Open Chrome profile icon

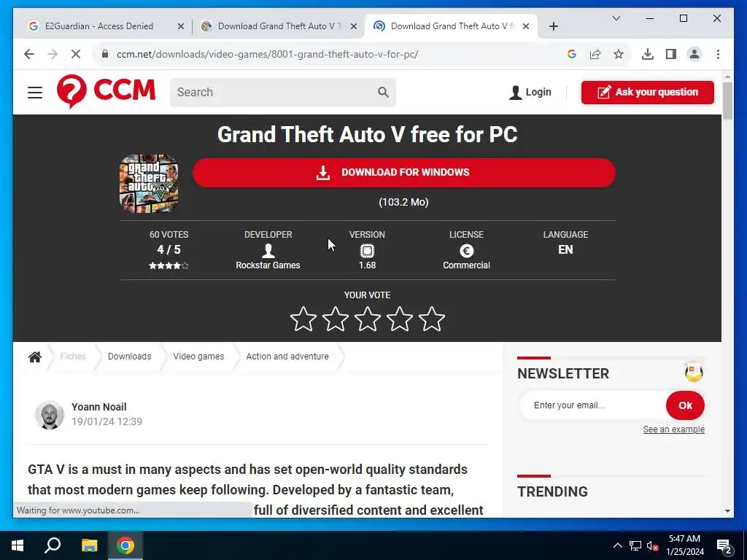(694, 54)
